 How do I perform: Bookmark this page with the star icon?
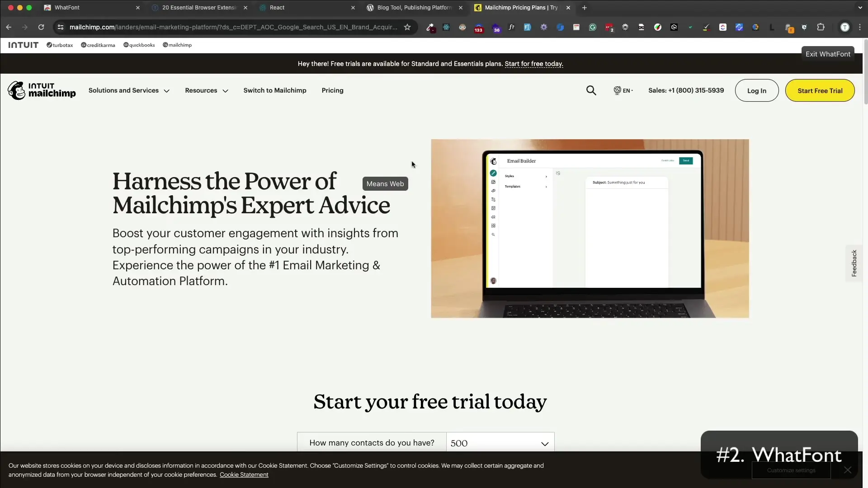[407, 27]
